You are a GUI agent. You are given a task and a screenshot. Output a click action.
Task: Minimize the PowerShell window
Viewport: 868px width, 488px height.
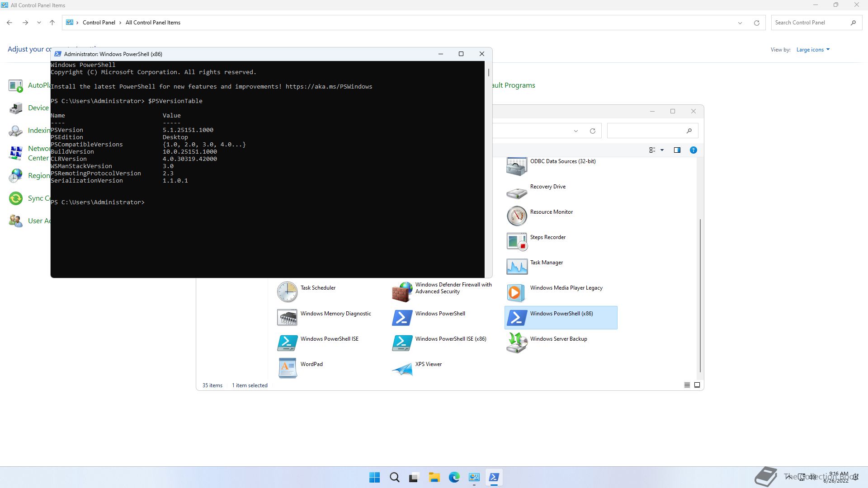tap(441, 54)
